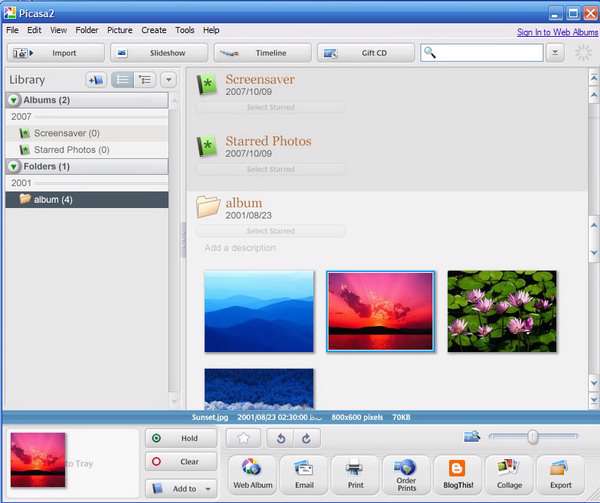Screen dimensions: 600x503
Task: Click the Clear button
Action: (181, 462)
